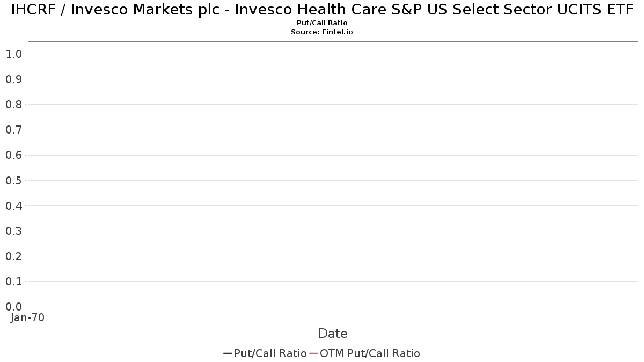
Task: Click the 0.0 y-axis tick label
Action: tap(13, 307)
